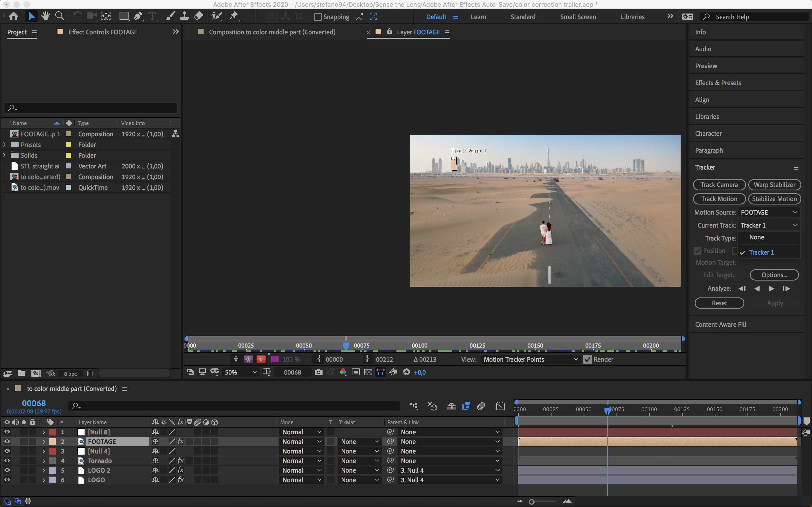Click the FOOTAGE layer label color swatch

tap(52, 442)
